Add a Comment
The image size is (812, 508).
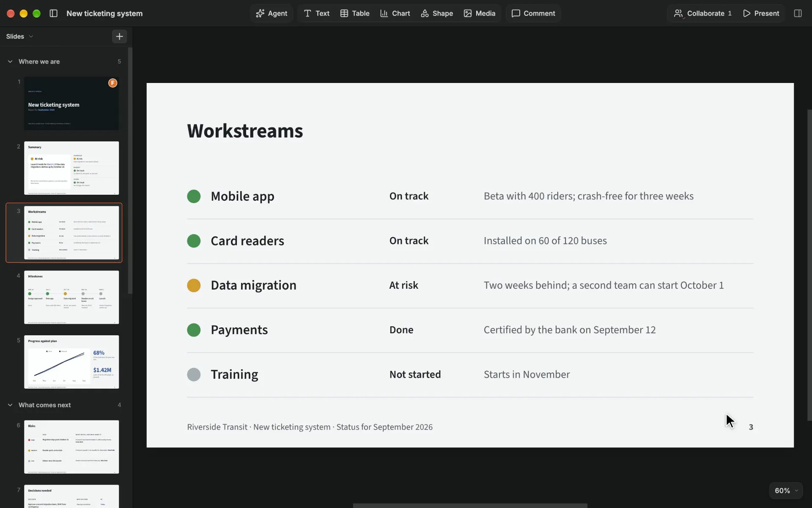(533, 14)
